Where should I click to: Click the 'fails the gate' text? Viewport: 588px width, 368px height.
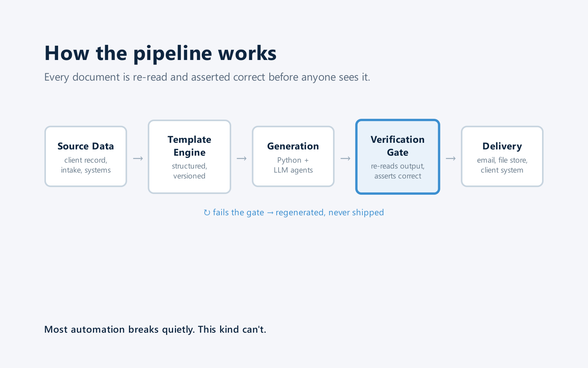tap(239, 212)
